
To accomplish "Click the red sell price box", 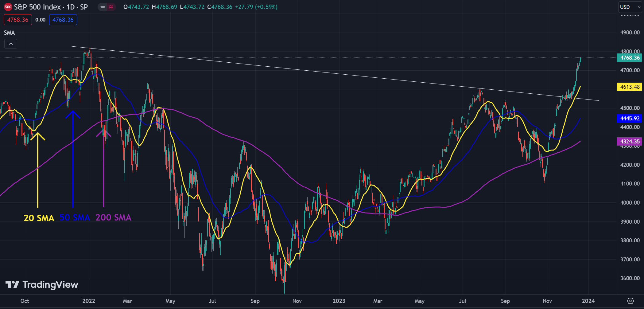I will (18, 20).
